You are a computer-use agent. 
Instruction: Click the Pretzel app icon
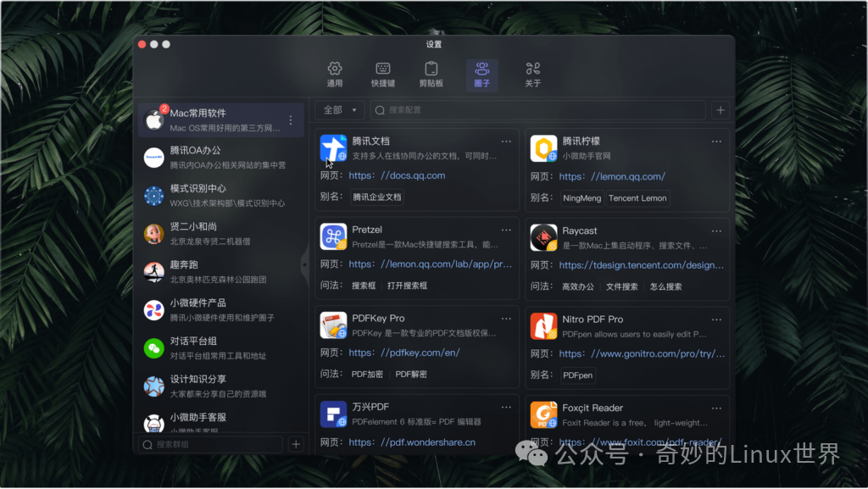tap(333, 236)
